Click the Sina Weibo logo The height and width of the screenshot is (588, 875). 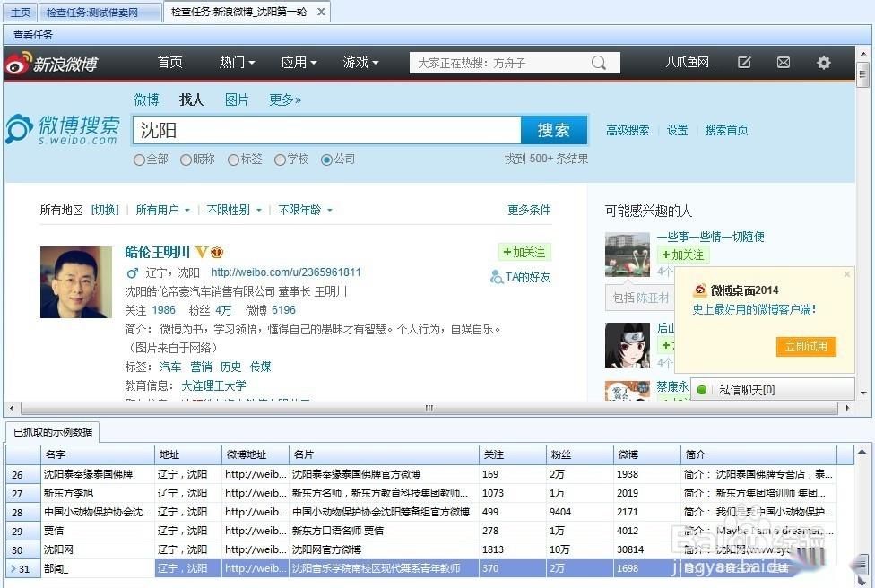[52, 63]
